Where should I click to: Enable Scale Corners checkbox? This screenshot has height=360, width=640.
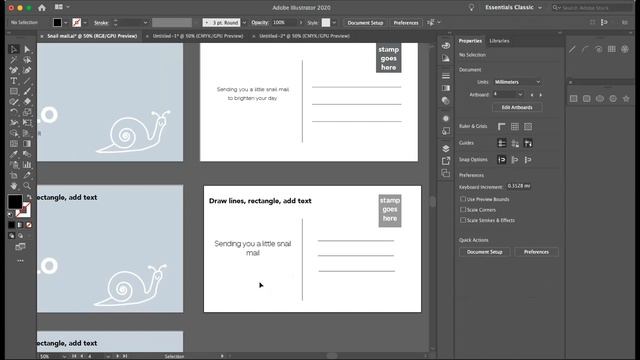[x=463, y=209]
